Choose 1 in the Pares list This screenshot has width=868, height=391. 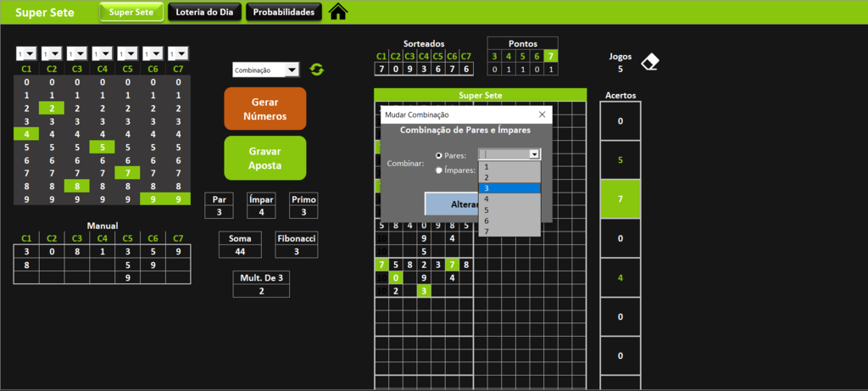click(509, 166)
